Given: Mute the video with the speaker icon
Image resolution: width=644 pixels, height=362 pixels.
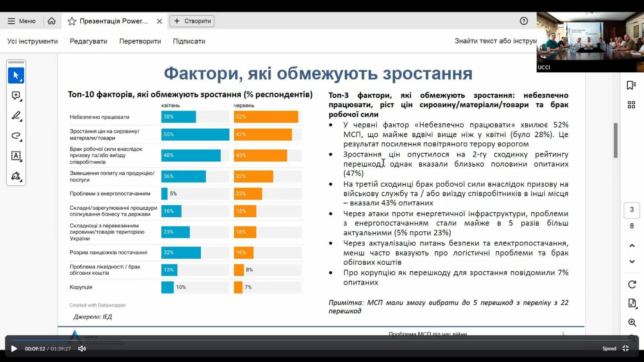Looking at the screenshot, I should coord(82,349).
